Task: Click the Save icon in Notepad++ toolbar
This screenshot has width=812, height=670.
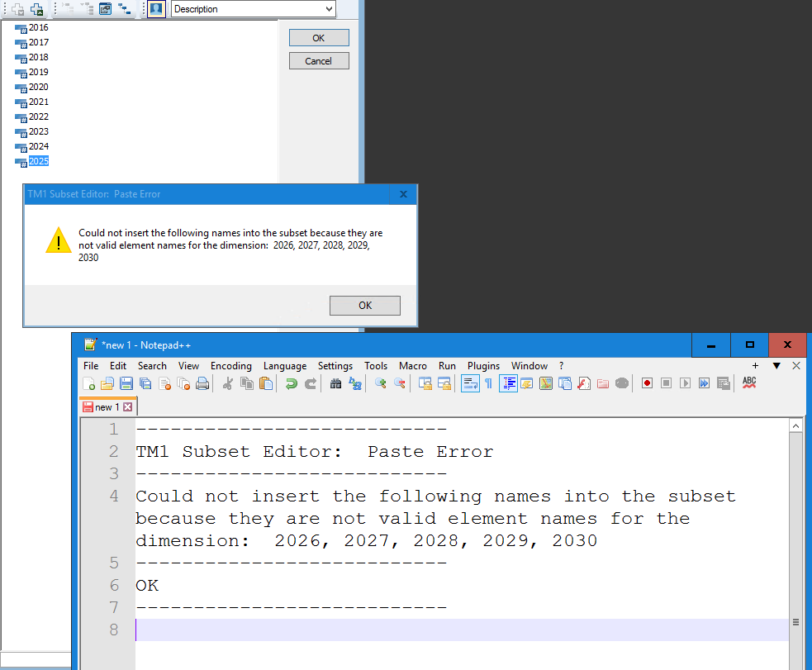Action: [126, 383]
